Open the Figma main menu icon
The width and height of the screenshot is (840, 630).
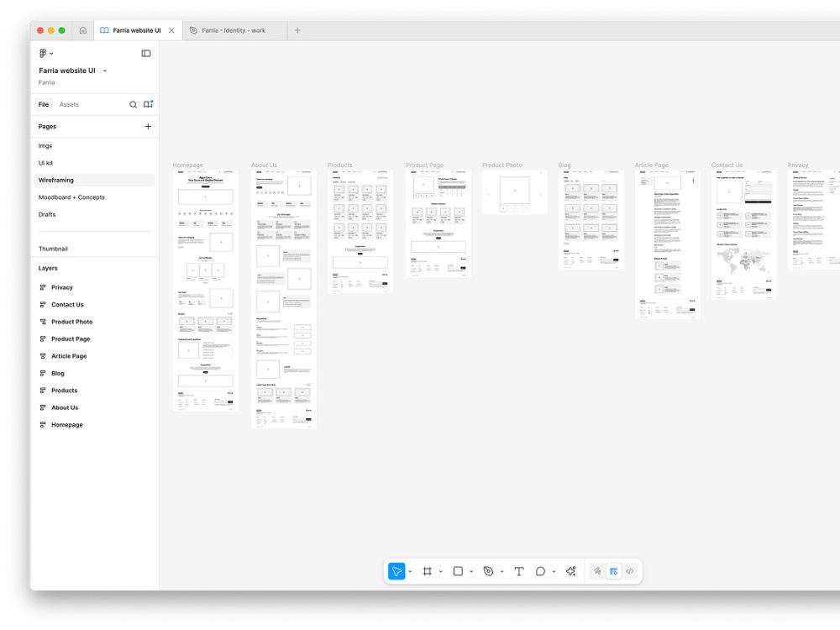[43, 53]
